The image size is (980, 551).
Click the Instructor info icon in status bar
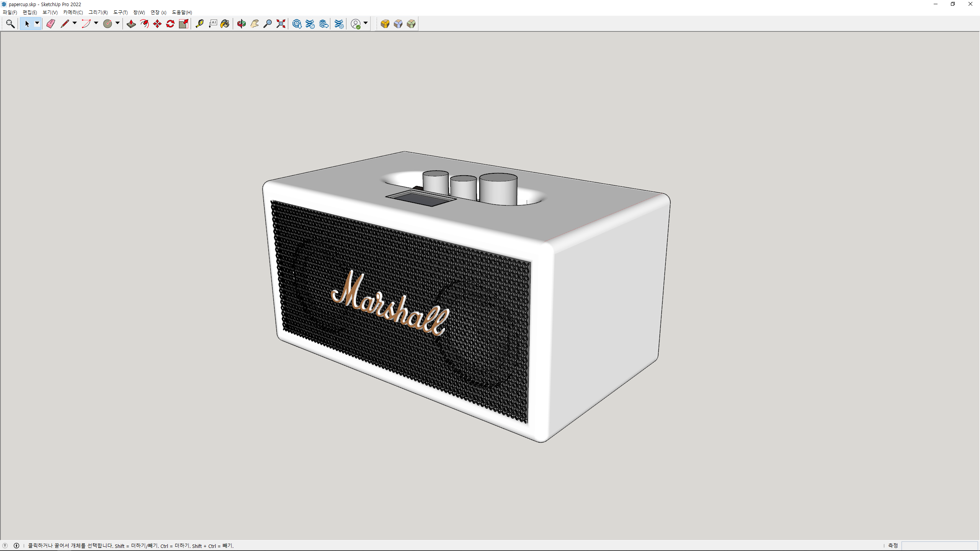click(16, 546)
